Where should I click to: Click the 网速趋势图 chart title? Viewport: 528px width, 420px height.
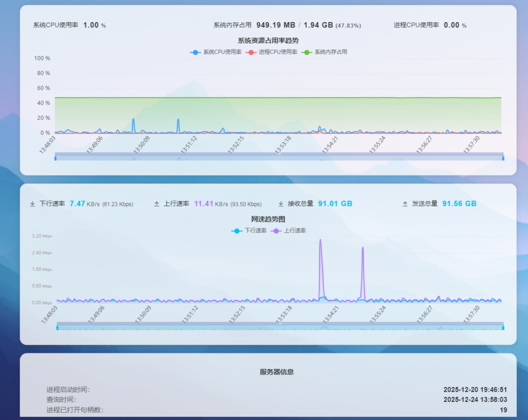(268, 219)
